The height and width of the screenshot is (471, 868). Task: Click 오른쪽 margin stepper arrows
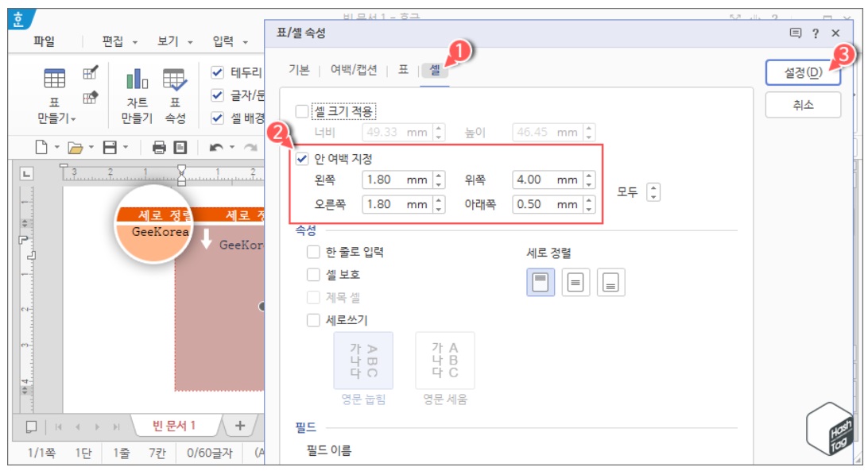point(439,205)
